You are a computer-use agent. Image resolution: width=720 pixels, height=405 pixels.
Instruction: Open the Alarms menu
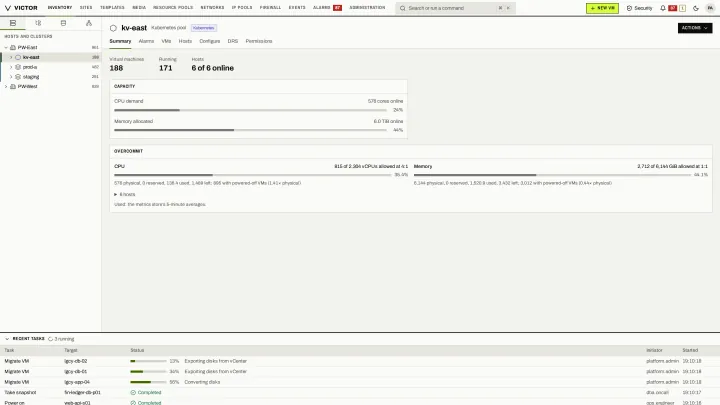tap(322, 8)
